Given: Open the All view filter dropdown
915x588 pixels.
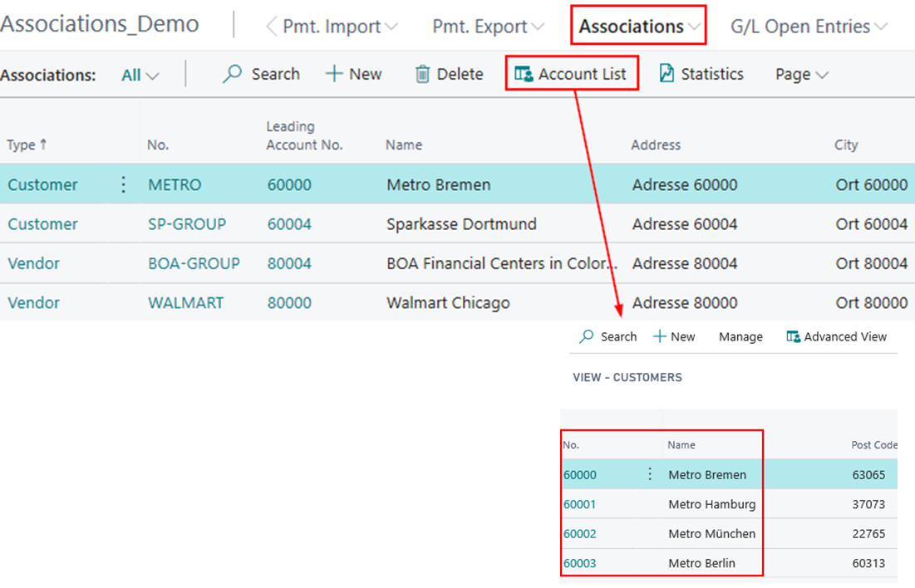Looking at the screenshot, I should tap(140, 76).
